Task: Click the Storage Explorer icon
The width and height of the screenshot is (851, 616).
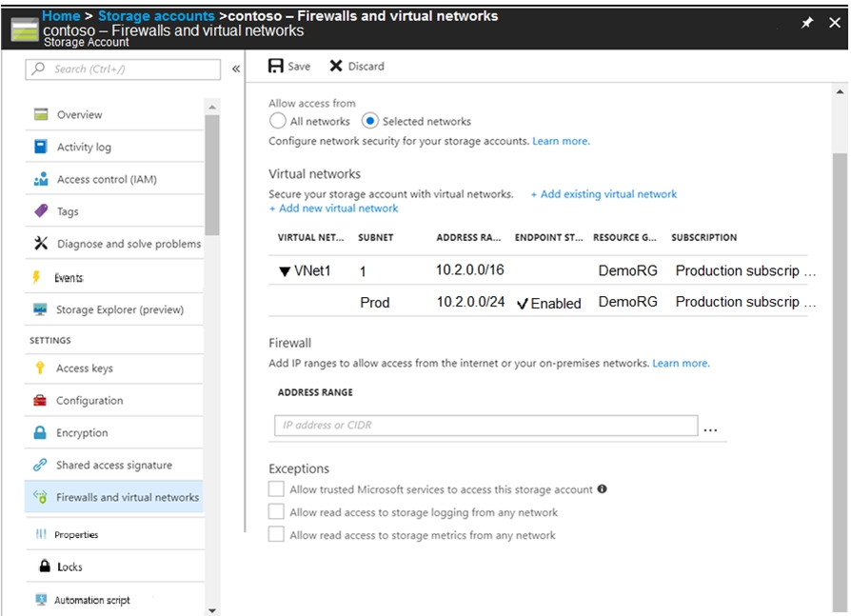Action: pos(40,309)
